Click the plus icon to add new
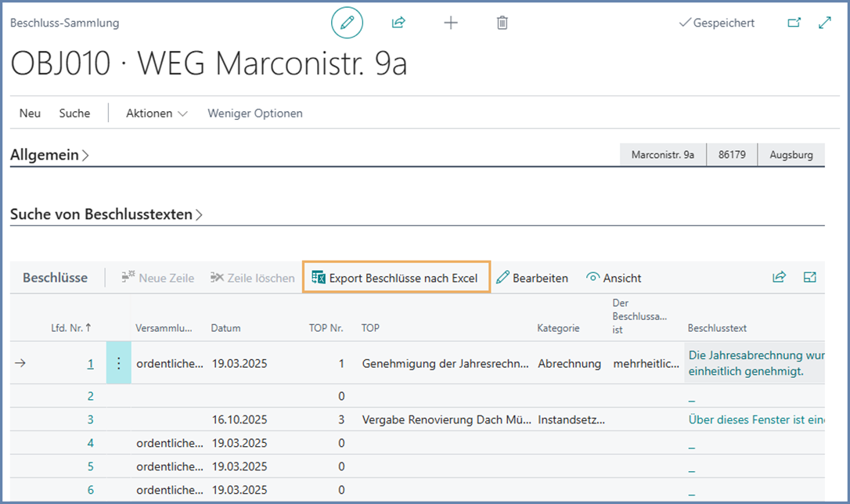Viewport: 850px width, 504px height. pyautogui.click(x=451, y=23)
